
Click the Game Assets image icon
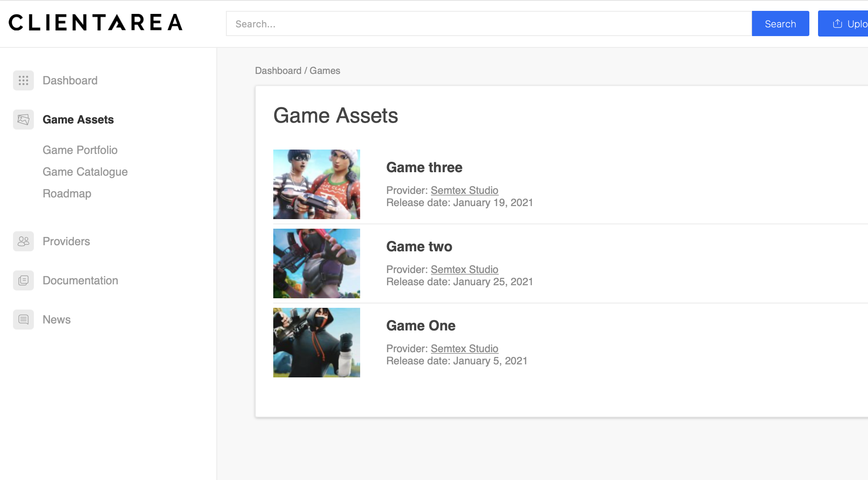pyautogui.click(x=23, y=120)
